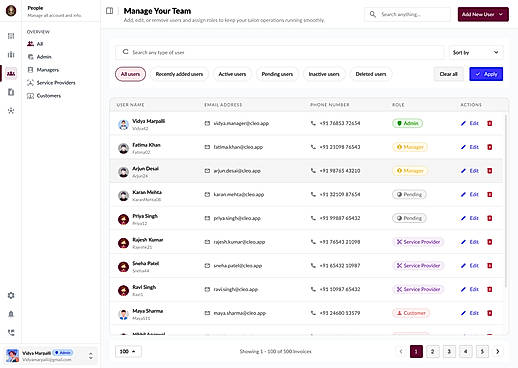Click the blue Apply button
Screen dimensions: 518x368
[486, 74]
